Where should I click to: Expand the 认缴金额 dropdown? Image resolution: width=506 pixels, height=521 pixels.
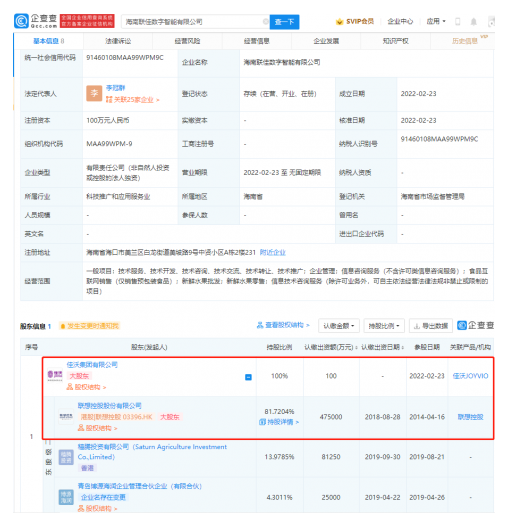339,326
